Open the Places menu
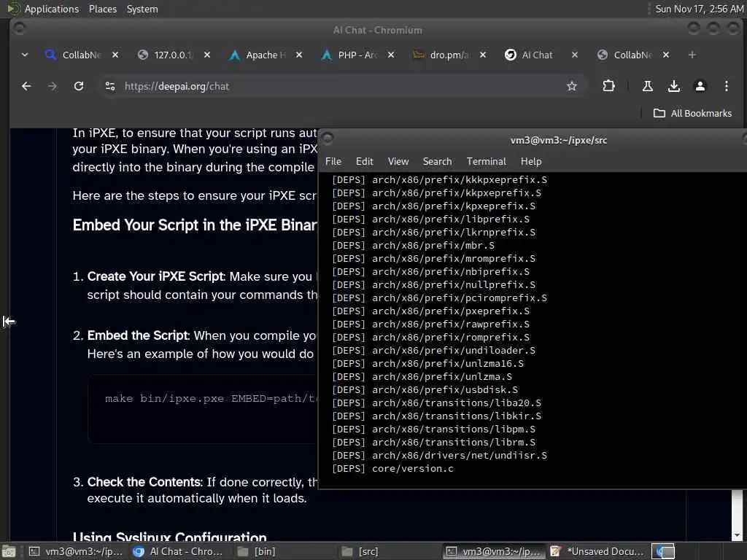This screenshot has height=560, width=747. click(x=103, y=9)
